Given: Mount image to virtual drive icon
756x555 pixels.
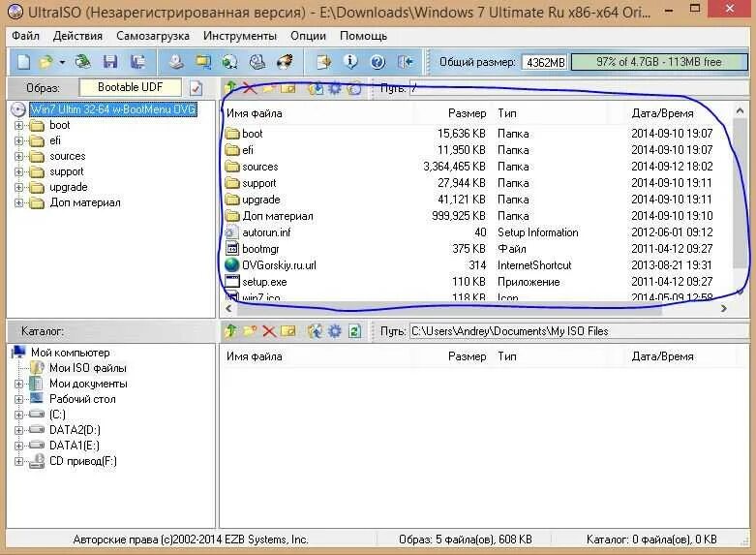Looking at the screenshot, I should (x=257, y=62).
